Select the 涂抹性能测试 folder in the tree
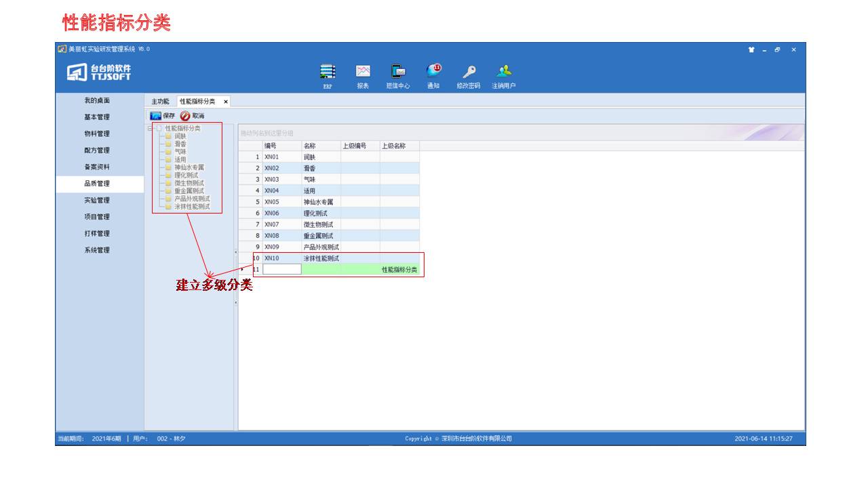The image size is (868, 488). [192, 206]
